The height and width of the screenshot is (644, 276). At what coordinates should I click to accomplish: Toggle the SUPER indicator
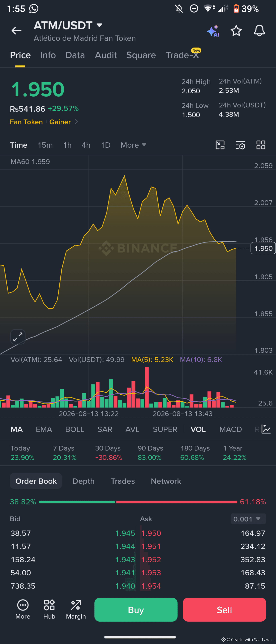click(x=165, y=429)
